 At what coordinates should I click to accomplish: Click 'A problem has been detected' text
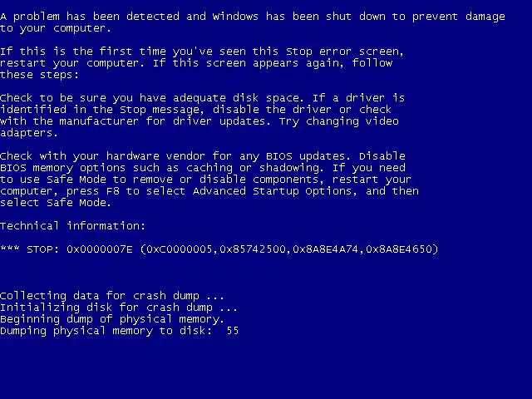(90, 17)
